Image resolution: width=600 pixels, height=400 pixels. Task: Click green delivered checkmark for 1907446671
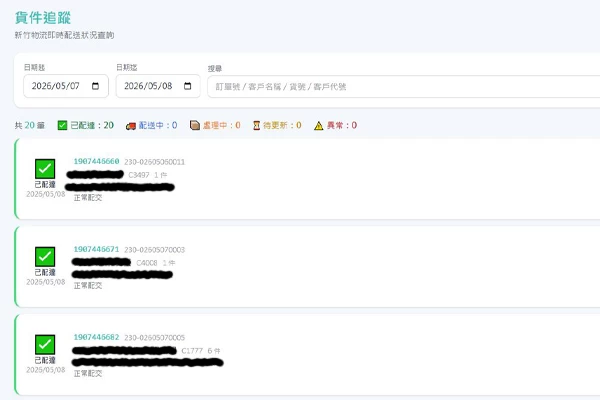click(x=45, y=256)
